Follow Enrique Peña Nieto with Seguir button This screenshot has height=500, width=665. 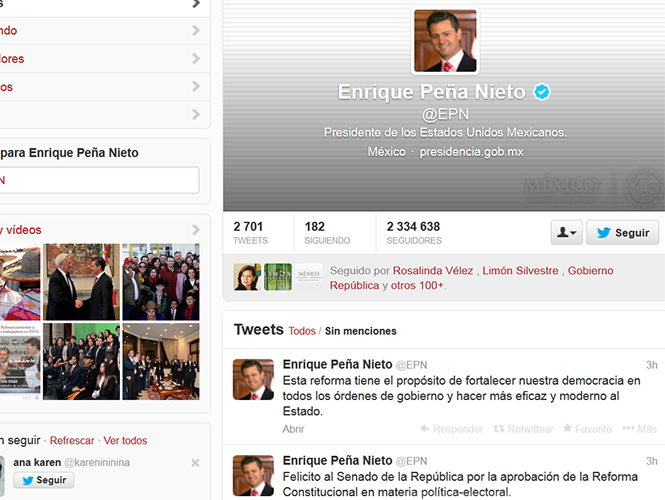click(x=622, y=233)
